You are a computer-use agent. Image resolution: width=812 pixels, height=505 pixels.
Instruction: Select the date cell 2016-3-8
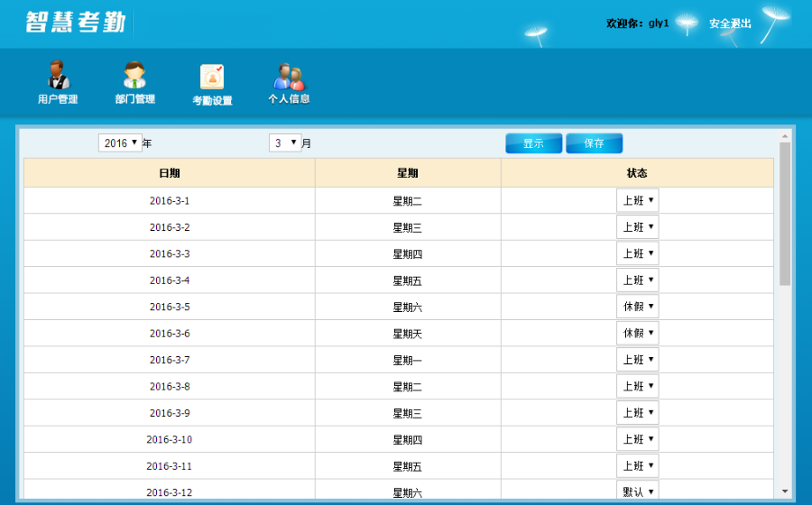(170, 387)
